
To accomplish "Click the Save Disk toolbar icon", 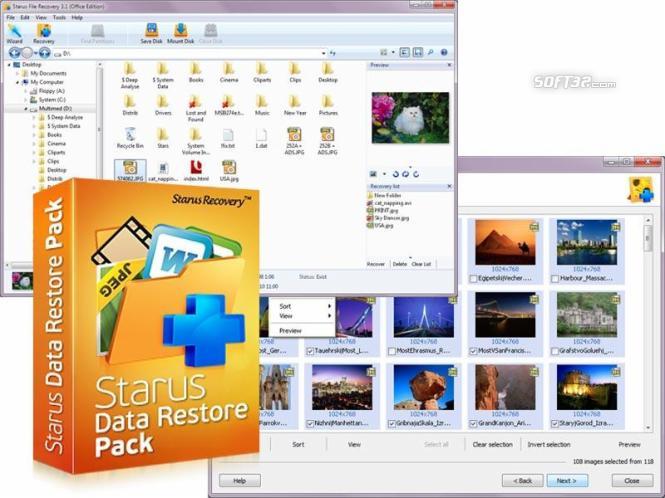I will pos(151,34).
